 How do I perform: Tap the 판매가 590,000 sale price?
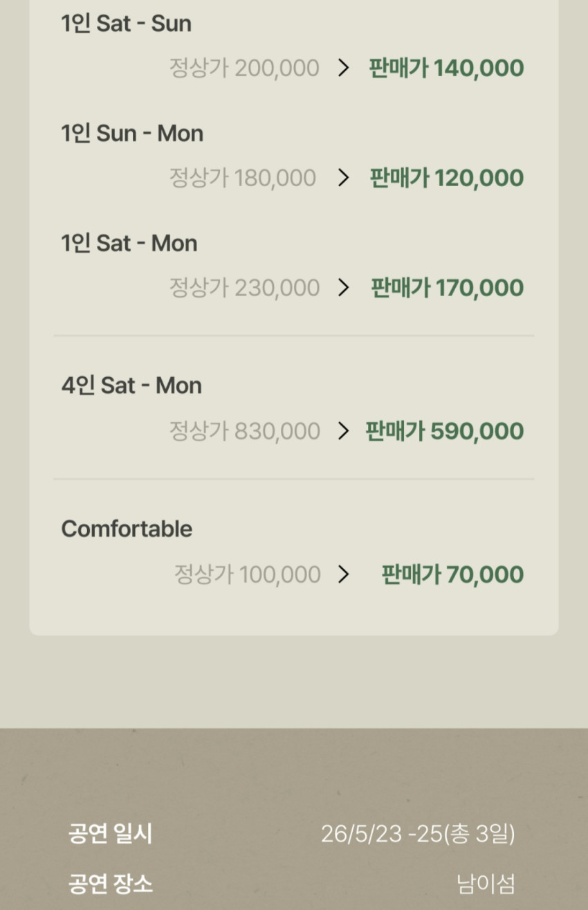coord(444,431)
